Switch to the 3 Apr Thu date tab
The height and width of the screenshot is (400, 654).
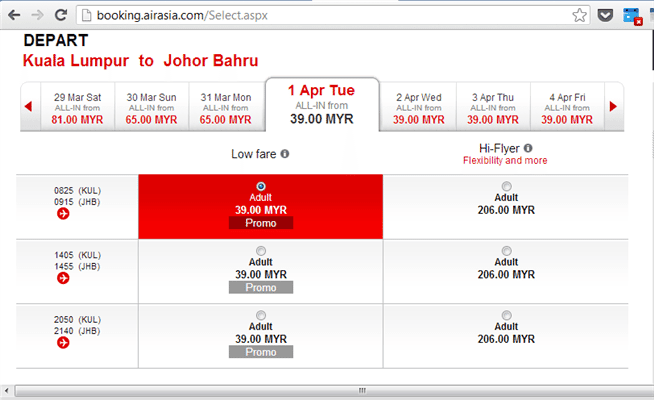[x=493, y=108]
